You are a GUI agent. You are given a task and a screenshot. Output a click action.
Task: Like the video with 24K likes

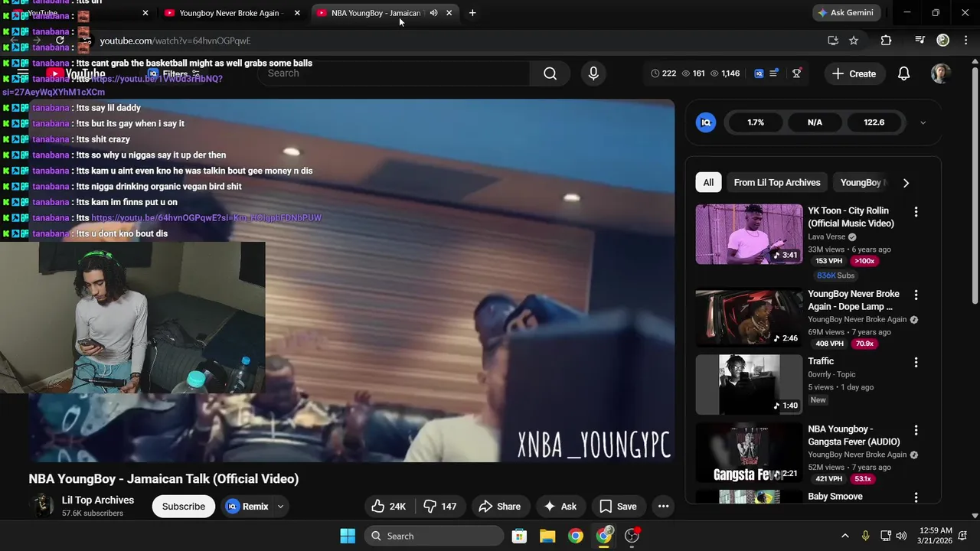(x=389, y=507)
